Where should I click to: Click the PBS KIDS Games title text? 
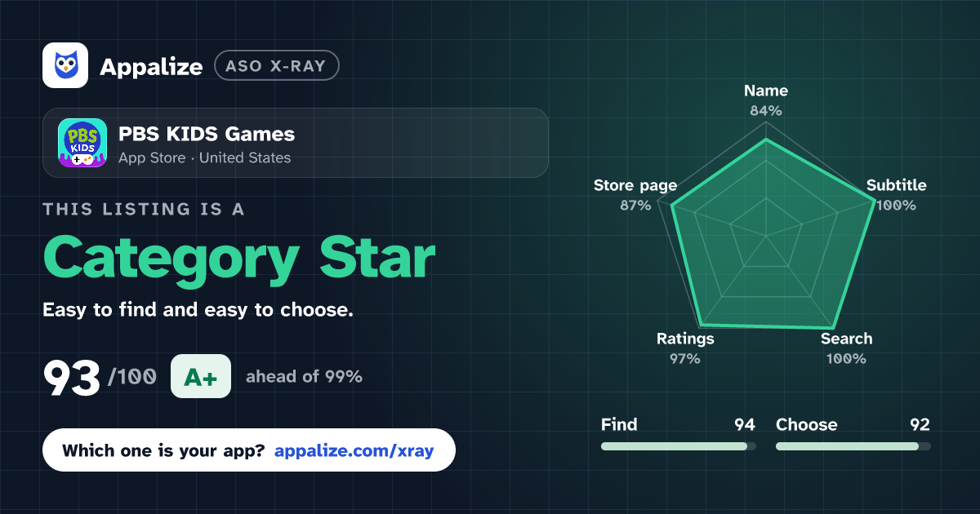pos(207,134)
